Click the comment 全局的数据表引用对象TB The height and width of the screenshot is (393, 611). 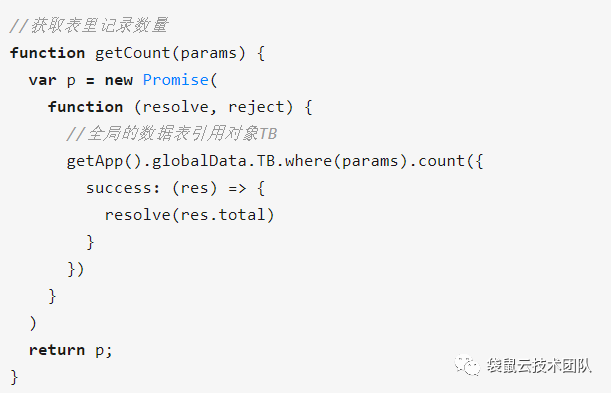pos(172,134)
